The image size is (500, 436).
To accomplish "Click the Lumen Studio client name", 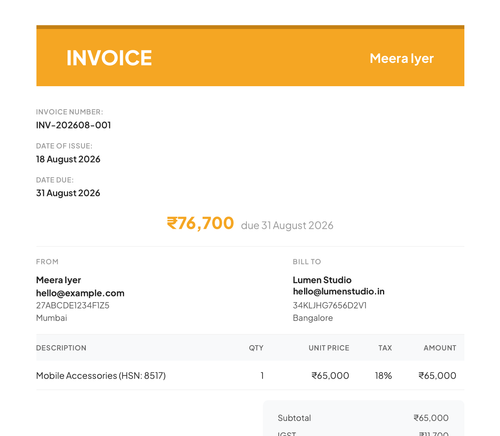I will coord(322,280).
